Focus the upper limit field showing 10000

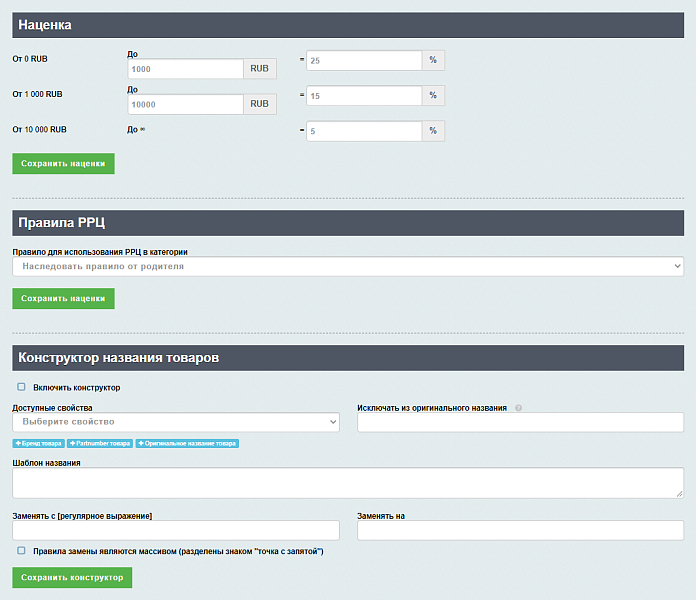pos(186,104)
